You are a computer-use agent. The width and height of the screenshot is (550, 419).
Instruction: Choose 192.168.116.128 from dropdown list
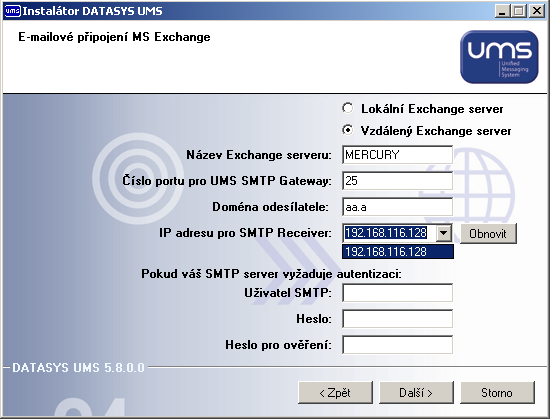pos(398,252)
